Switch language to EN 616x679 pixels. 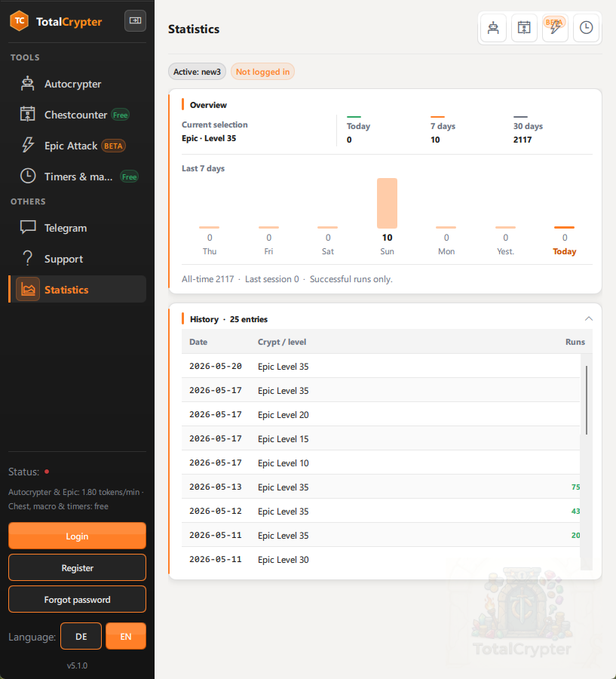coord(126,636)
